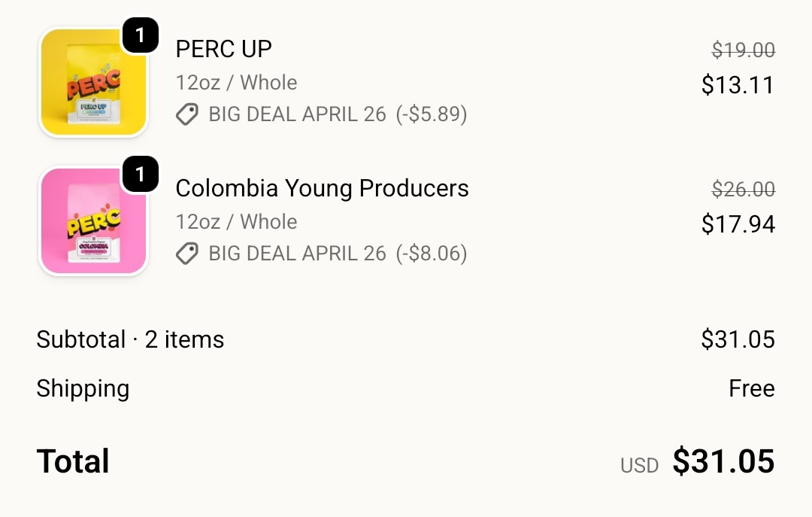Select the PERC UP product title
The image size is (812, 517).
(223, 49)
